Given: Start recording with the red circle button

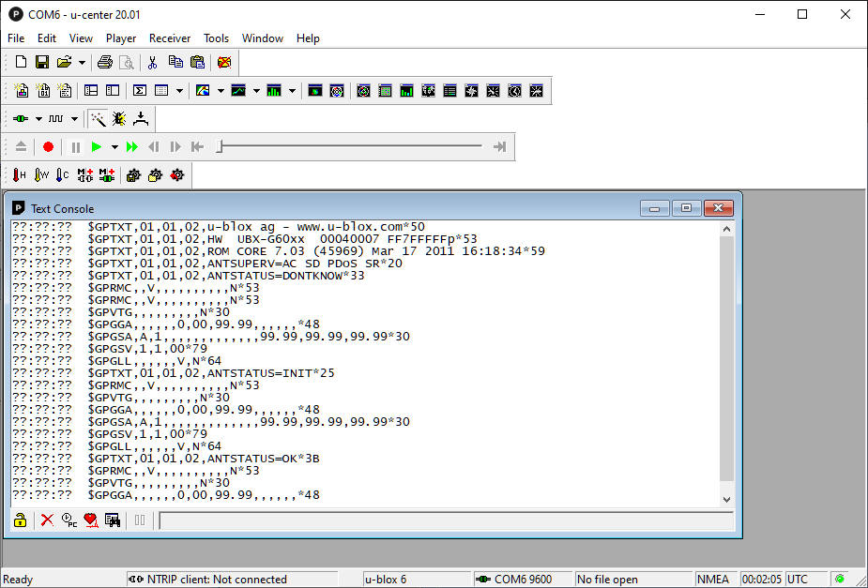Looking at the screenshot, I should tap(48, 146).
